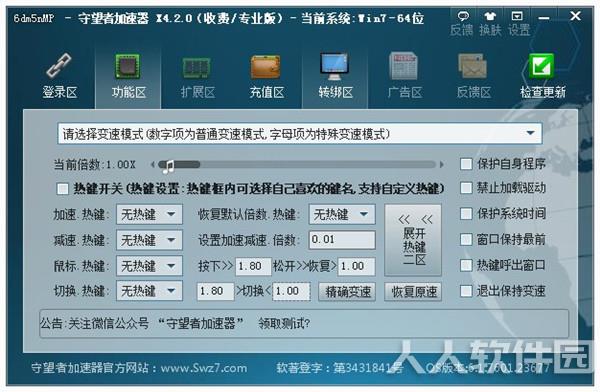Open the 充值区 wallet icon

click(x=266, y=67)
